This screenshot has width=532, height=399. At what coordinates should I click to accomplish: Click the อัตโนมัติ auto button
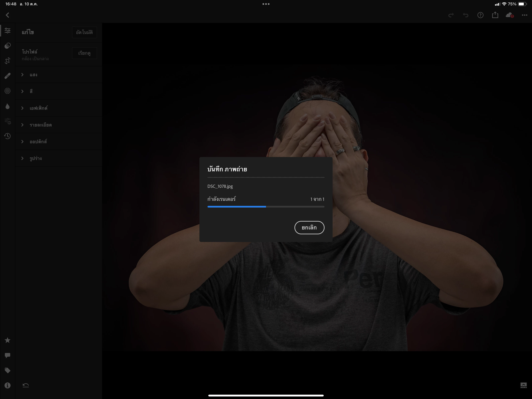point(84,32)
